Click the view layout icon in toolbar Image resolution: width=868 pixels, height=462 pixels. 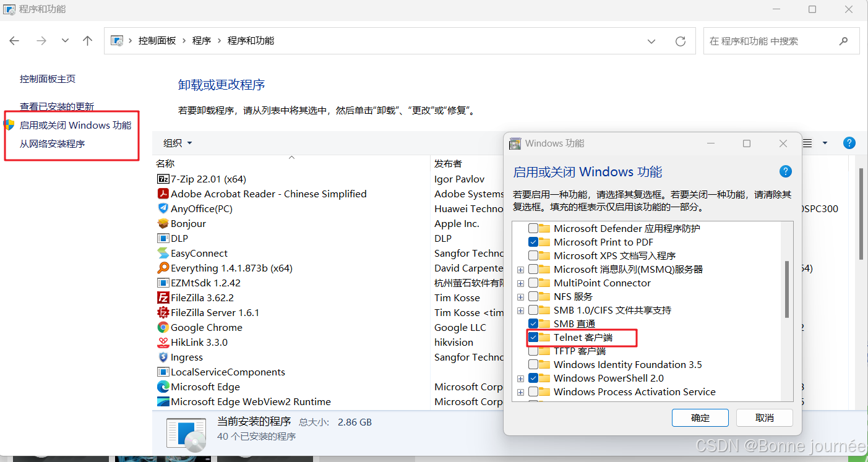pyautogui.click(x=807, y=143)
